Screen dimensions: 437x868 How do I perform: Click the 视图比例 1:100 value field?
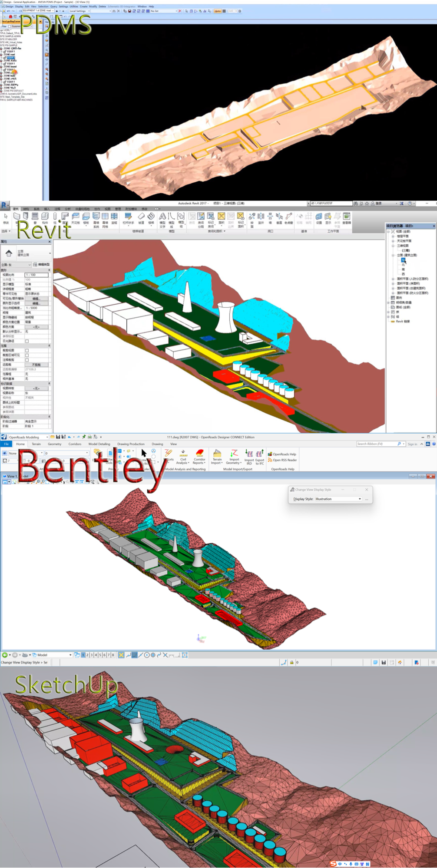point(36,275)
